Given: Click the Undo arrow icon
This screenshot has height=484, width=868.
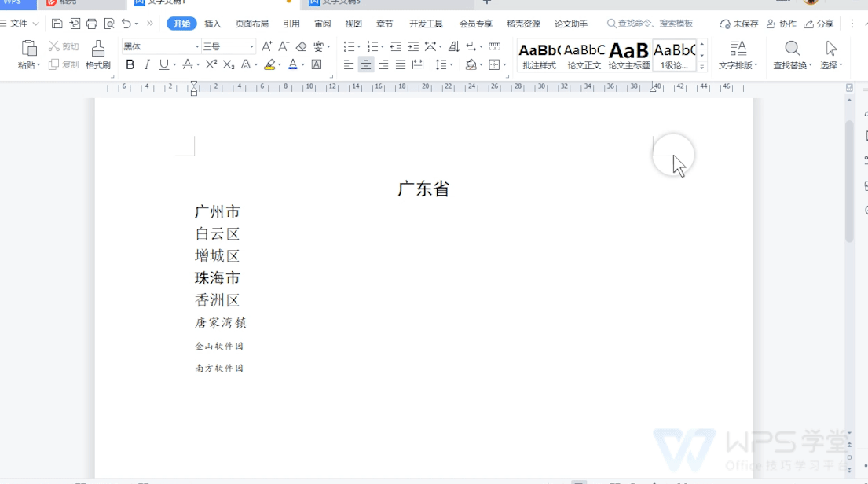Looking at the screenshot, I should point(126,24).
